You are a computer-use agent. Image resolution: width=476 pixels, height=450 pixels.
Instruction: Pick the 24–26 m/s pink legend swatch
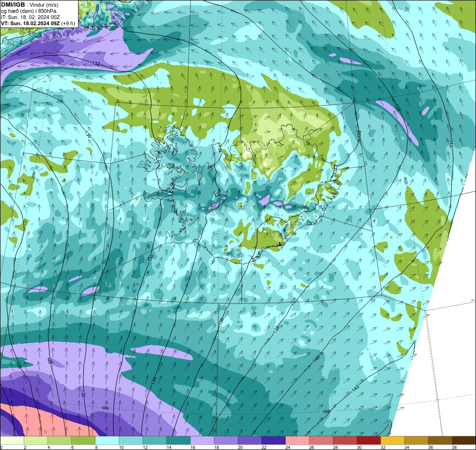[x=297, y=440]
